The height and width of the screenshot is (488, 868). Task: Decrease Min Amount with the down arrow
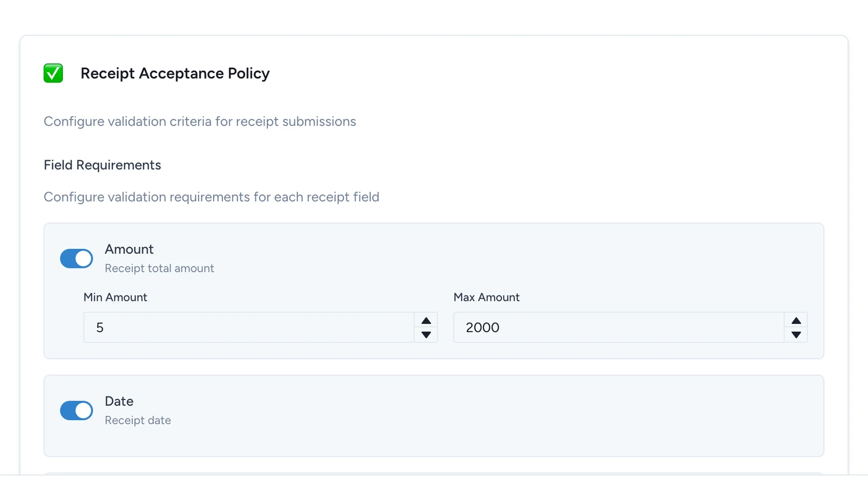(x=426, y=335)
